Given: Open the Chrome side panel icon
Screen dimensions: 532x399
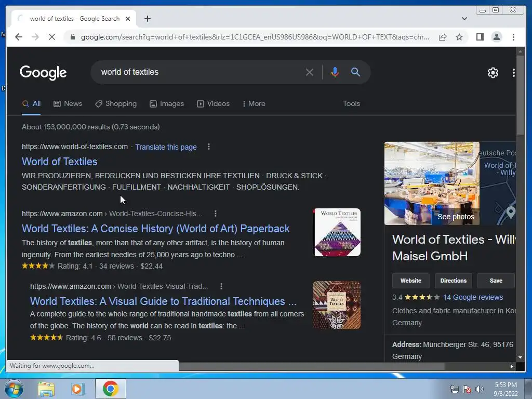Looking at the screenshot, I should click(x=480, y=37).
